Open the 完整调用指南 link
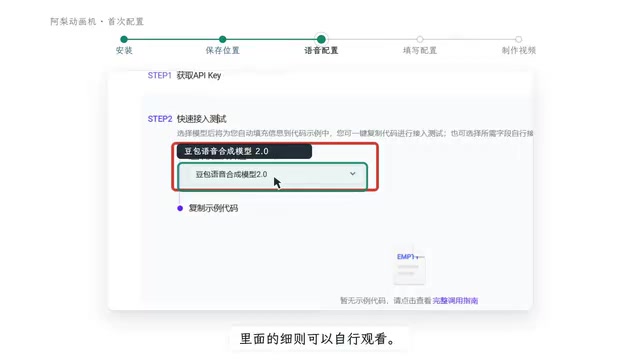 (455, 301)
